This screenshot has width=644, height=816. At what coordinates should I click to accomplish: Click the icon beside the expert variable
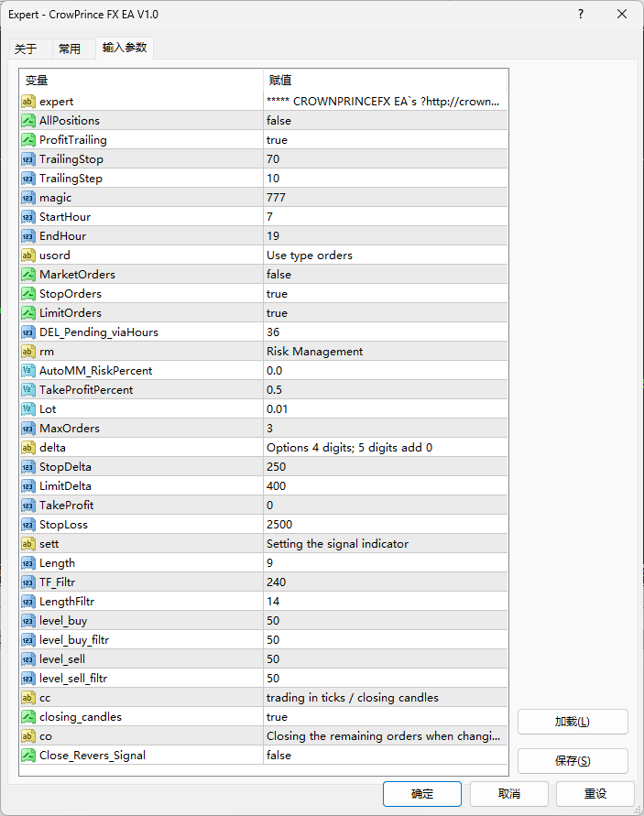point(28,102)
